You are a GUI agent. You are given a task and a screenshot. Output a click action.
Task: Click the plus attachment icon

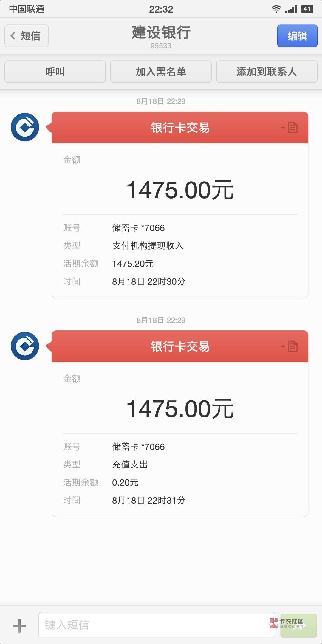pos(19,626)
